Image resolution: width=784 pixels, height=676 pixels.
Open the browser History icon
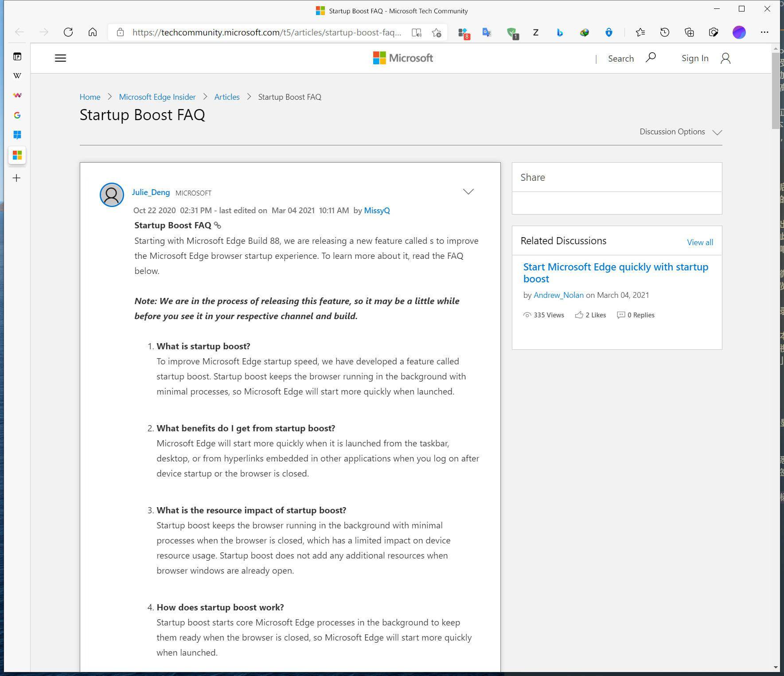tap(664, 32)
